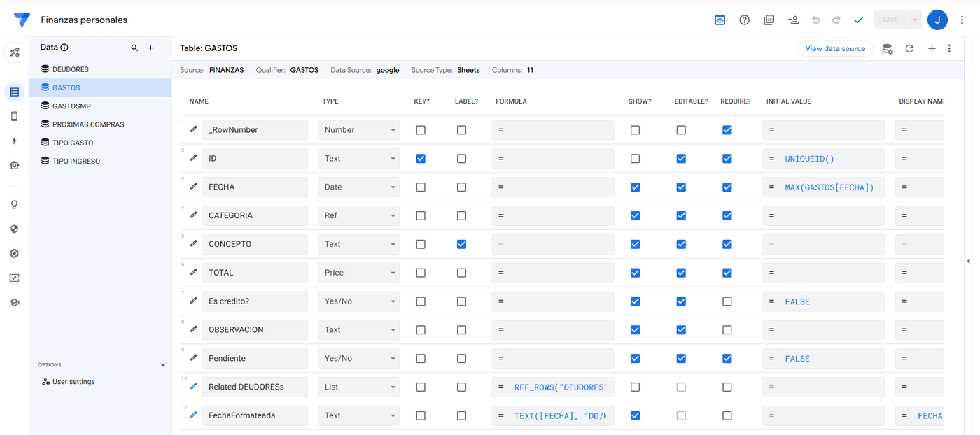
Task: Toggle KEY checkbox for ID row
Action: point(421,159)
